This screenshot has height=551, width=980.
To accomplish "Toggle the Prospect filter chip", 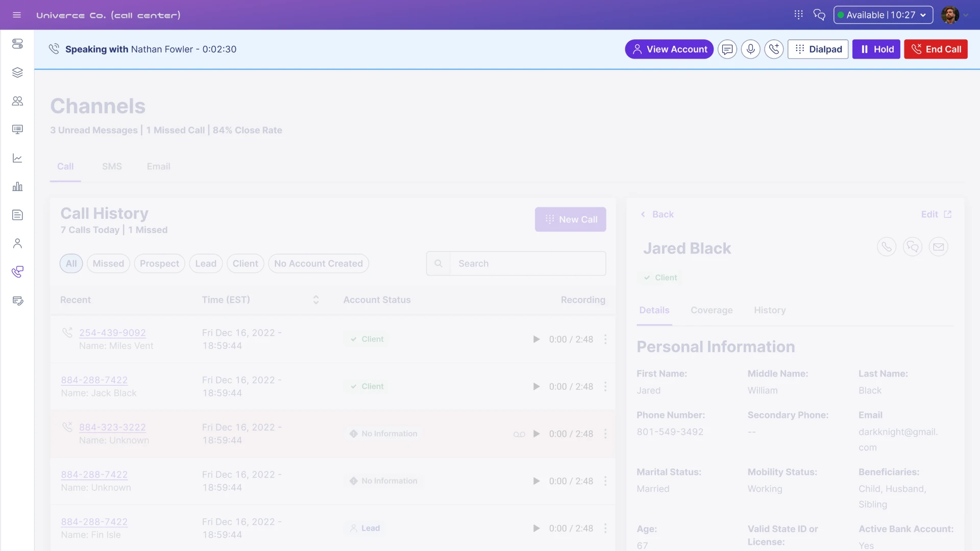I will [x=159, y=264].
